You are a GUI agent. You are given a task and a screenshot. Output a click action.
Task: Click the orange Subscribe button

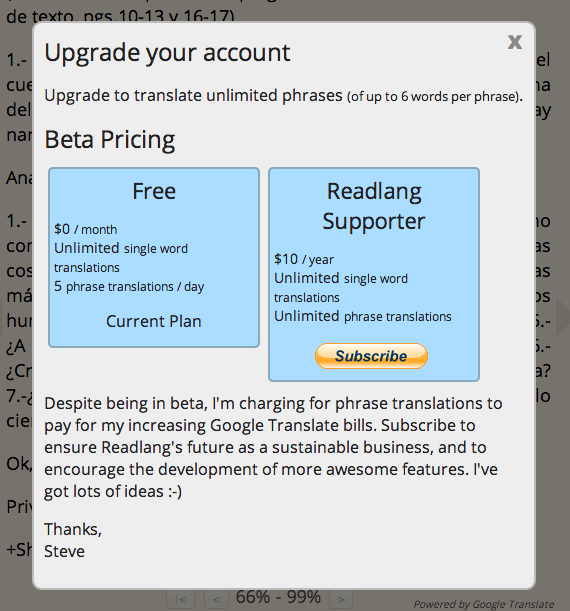371,356
